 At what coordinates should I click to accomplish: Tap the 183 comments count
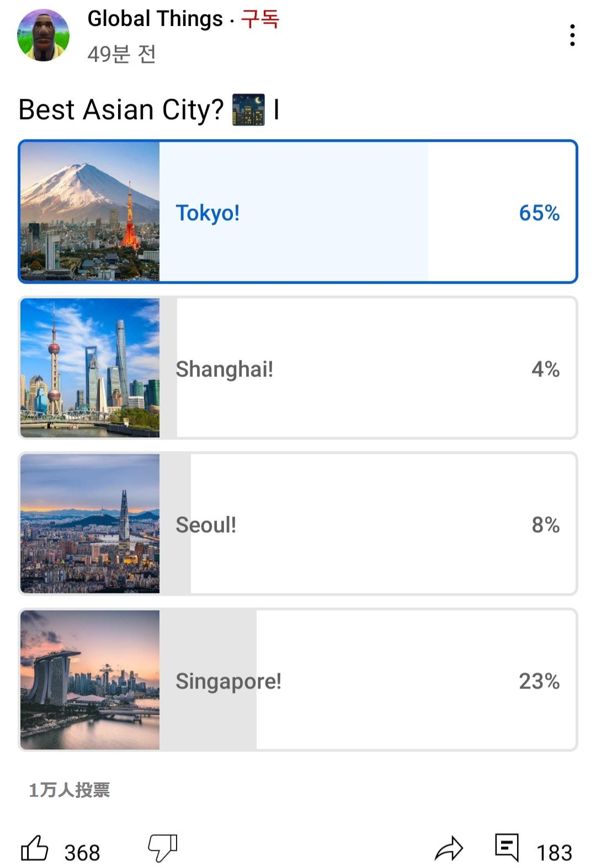(554, 853)
